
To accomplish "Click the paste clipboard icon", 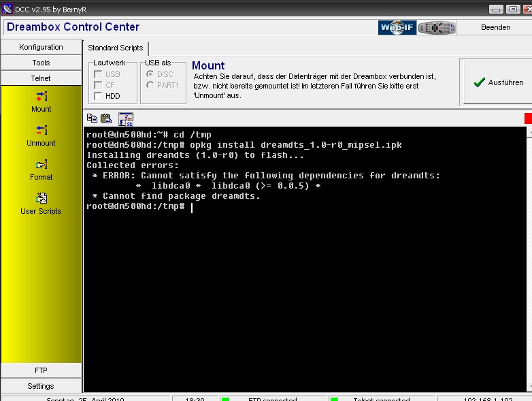I will pos(106,118).
